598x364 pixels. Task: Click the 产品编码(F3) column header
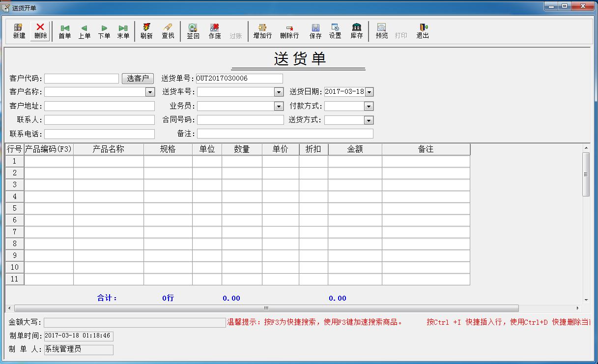point(49,149)
